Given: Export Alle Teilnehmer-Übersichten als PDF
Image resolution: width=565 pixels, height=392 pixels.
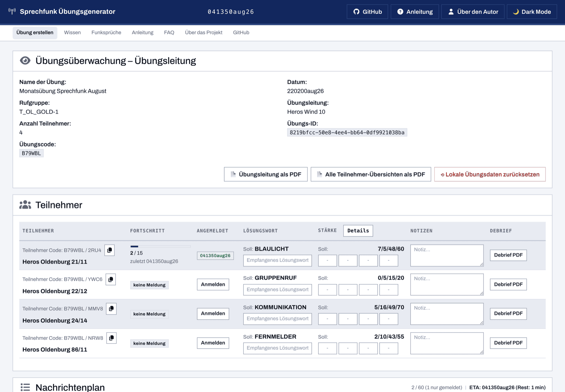Looking at the screenshot, I should pyautogui.click(x=371, y=174).
